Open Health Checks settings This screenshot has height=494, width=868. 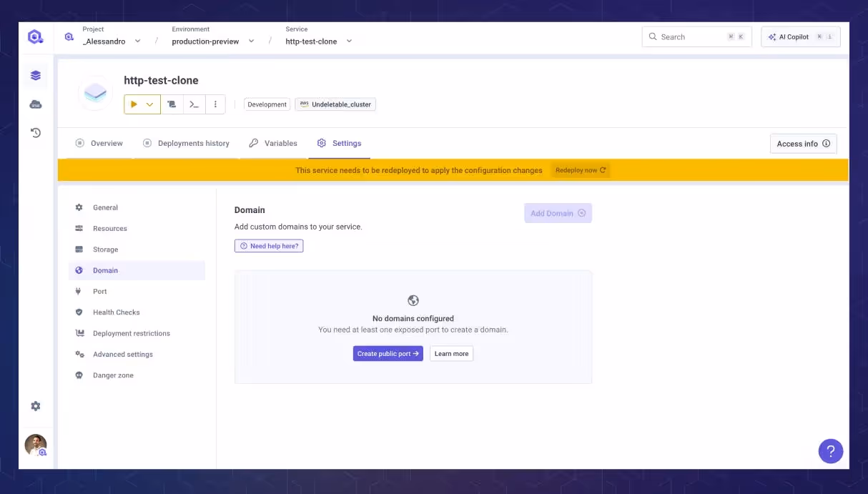click(116, 312)
